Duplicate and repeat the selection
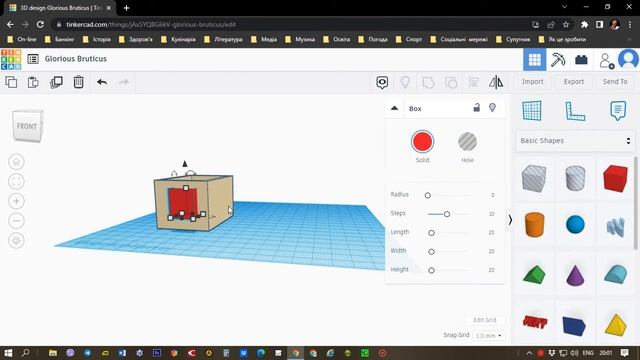Screen dimensions: 640x360 pyautogui.click(x=56, y=82)
